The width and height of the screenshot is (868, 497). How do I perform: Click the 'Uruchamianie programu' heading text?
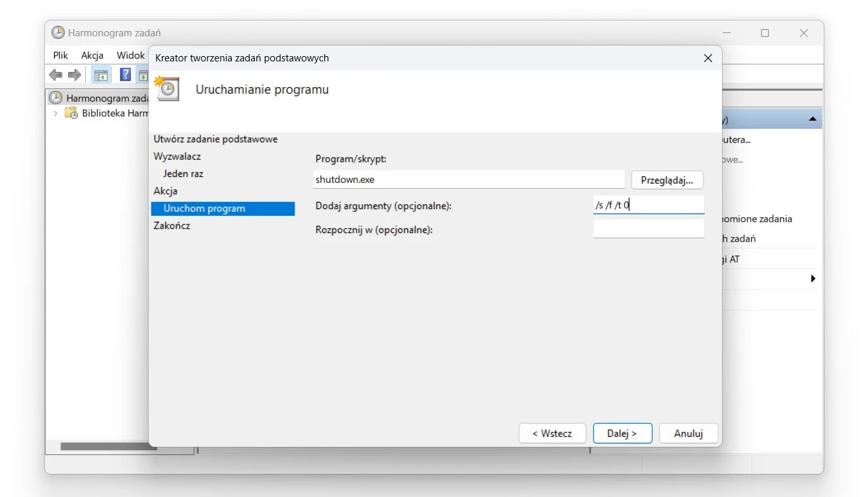pyautogui.click(x=262, y=90)
